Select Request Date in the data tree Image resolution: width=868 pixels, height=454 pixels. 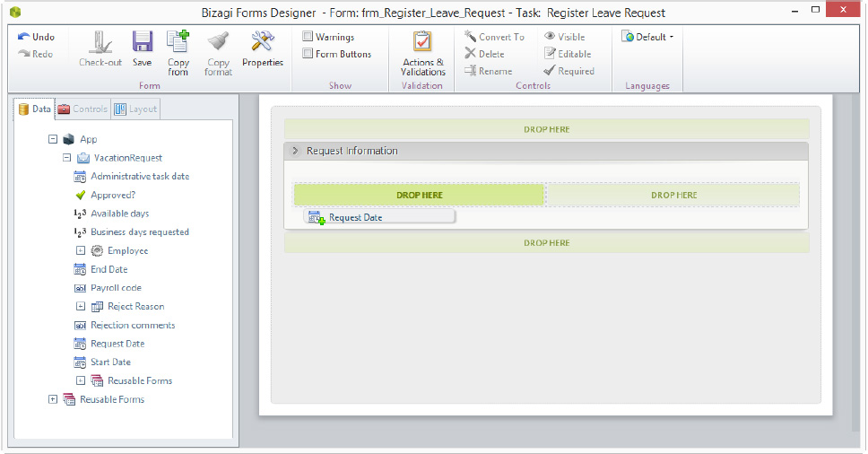point(117,344)
